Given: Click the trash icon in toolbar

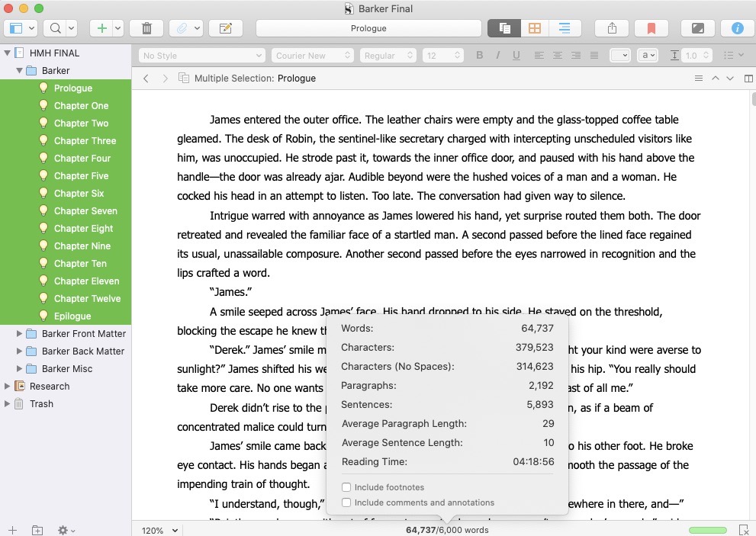Looking at the screenshot, I should click(146, 28).
